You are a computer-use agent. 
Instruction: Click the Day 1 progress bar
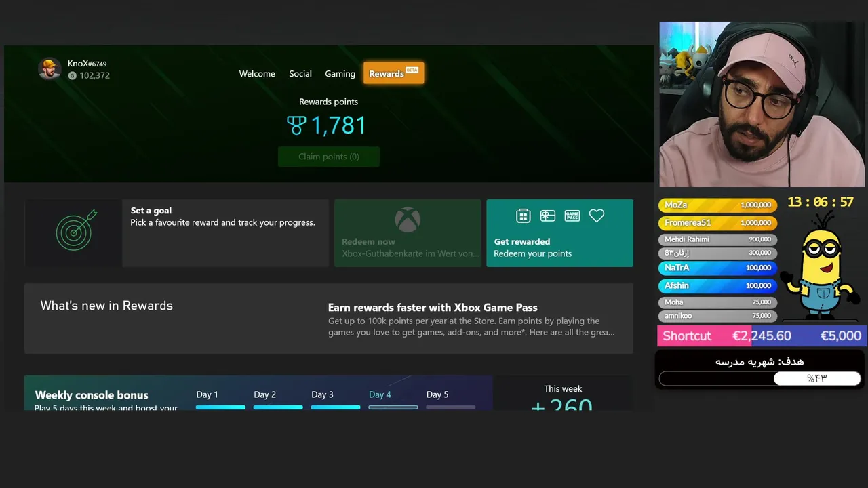point(220,407)
